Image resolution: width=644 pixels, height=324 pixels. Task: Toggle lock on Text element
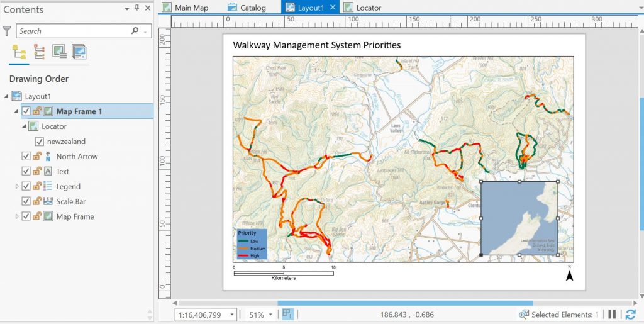click(x=37, y=171)
